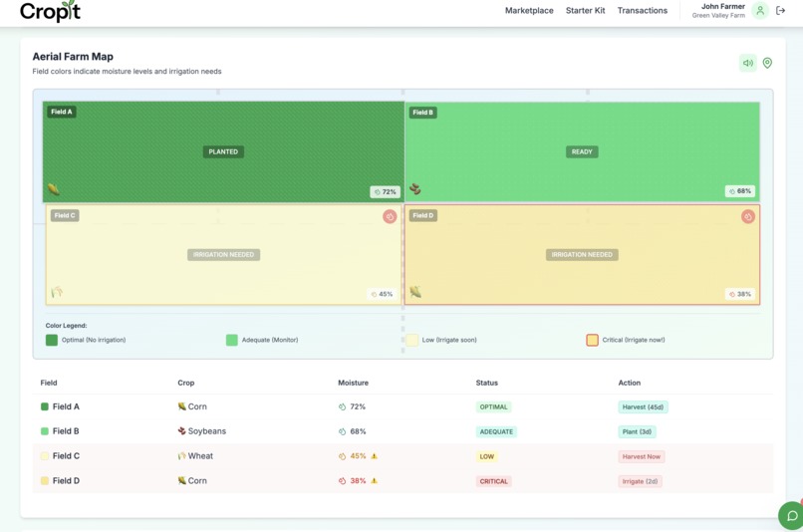Screen dimensions: 803x532
Task: Click the Soybeans crop cell
Action: click(202, 431)
